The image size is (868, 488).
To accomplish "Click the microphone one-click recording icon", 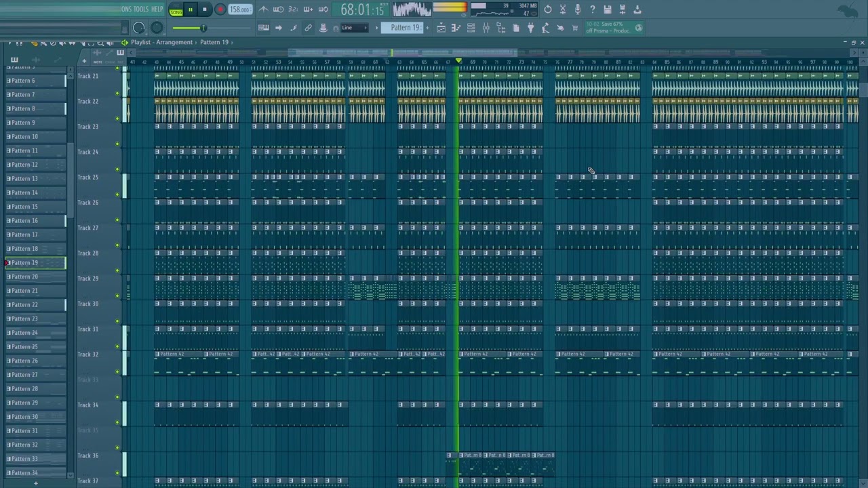I will click(578, 9).
